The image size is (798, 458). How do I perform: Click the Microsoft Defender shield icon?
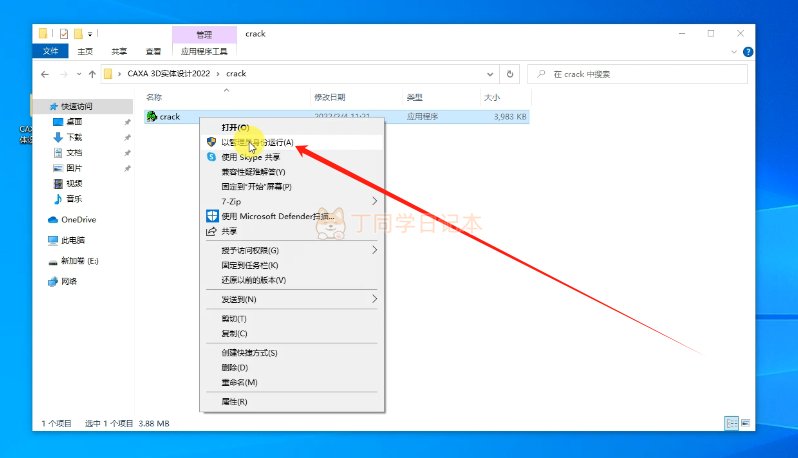212,216
